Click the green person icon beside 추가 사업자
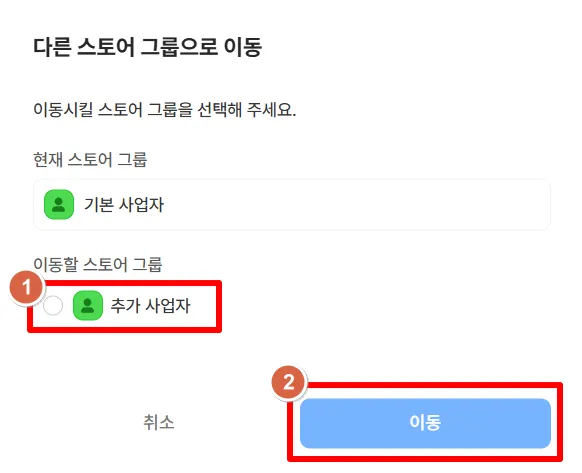Image resolution: width=582 pixels, height=473 pixels. (88, 306)
